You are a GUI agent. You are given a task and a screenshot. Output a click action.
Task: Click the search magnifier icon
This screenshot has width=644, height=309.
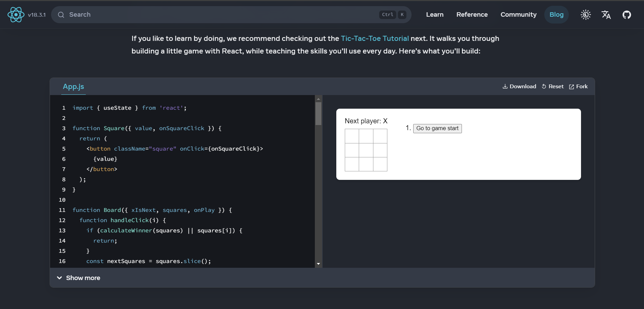point(61,15)
